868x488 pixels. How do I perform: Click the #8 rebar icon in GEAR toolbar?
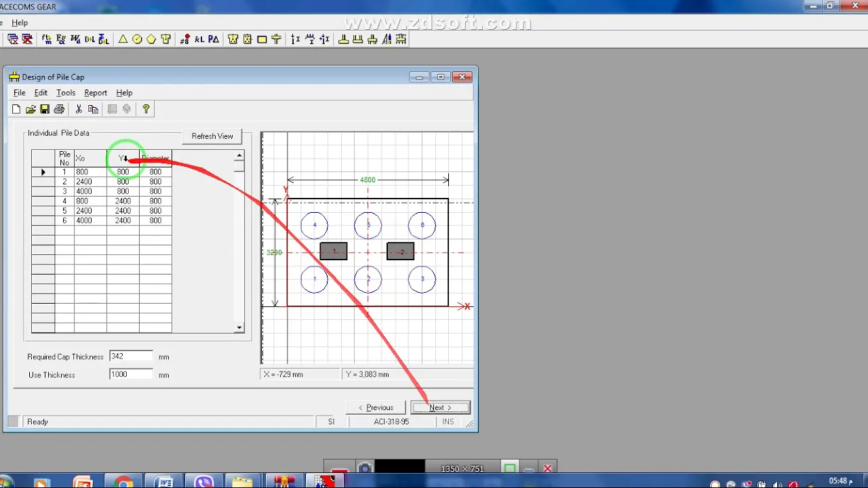pos(184,39)
